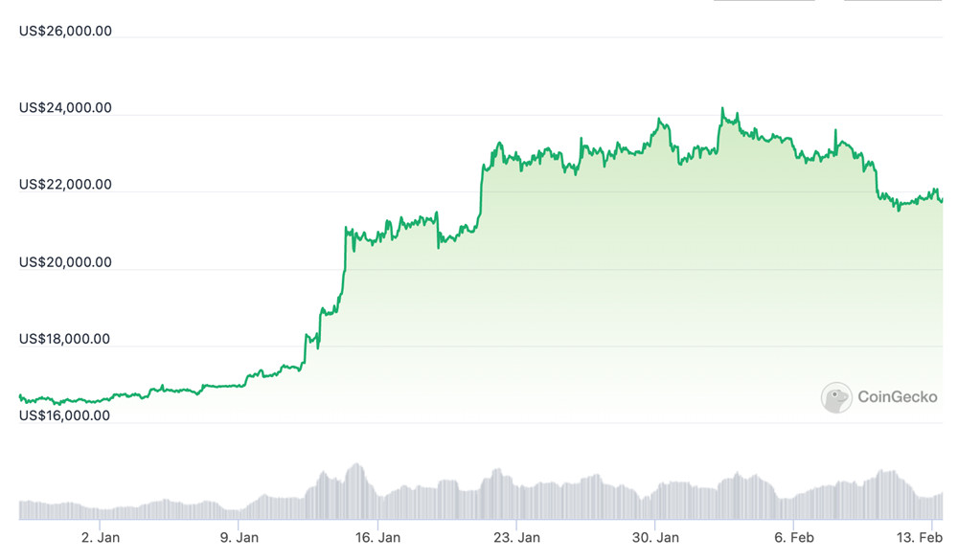Select the 23. Jan date marker
The width and height of the screenshot is (958, 560).
pos(516,538)
